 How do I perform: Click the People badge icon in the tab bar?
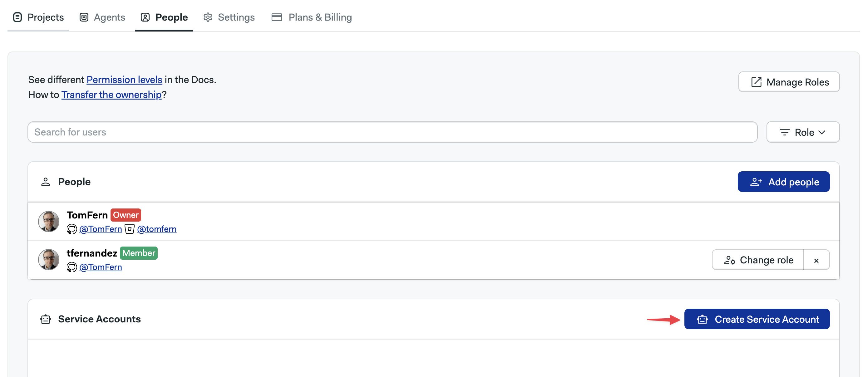145,17
